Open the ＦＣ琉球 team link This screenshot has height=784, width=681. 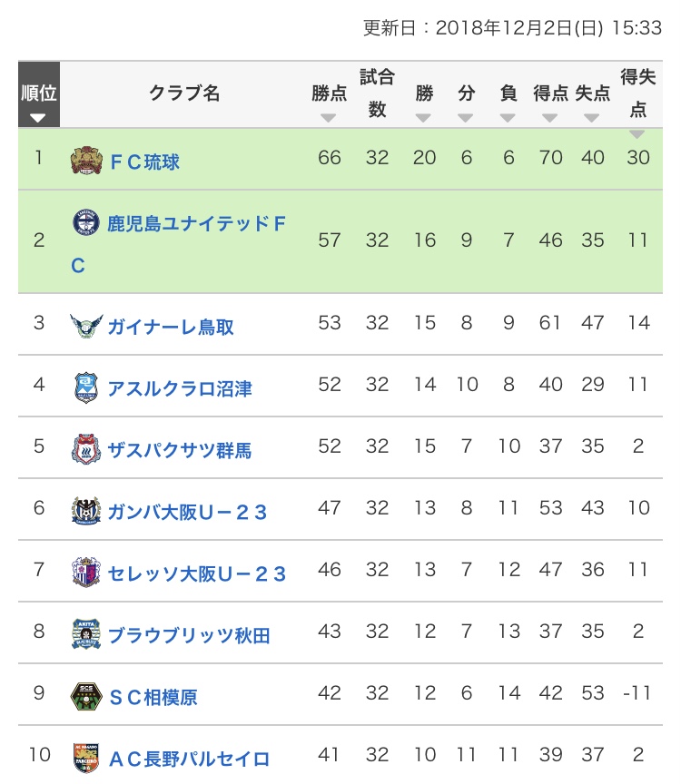coord(143,162)
